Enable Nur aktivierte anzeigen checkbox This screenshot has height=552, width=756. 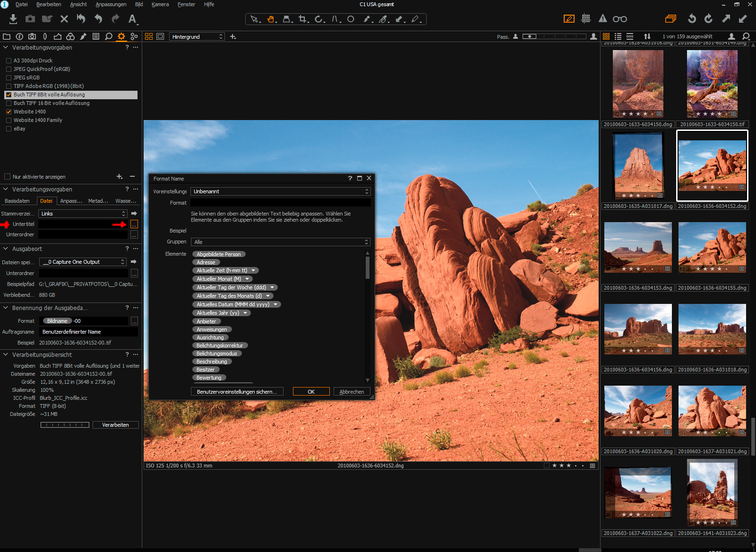pos(7,177)
